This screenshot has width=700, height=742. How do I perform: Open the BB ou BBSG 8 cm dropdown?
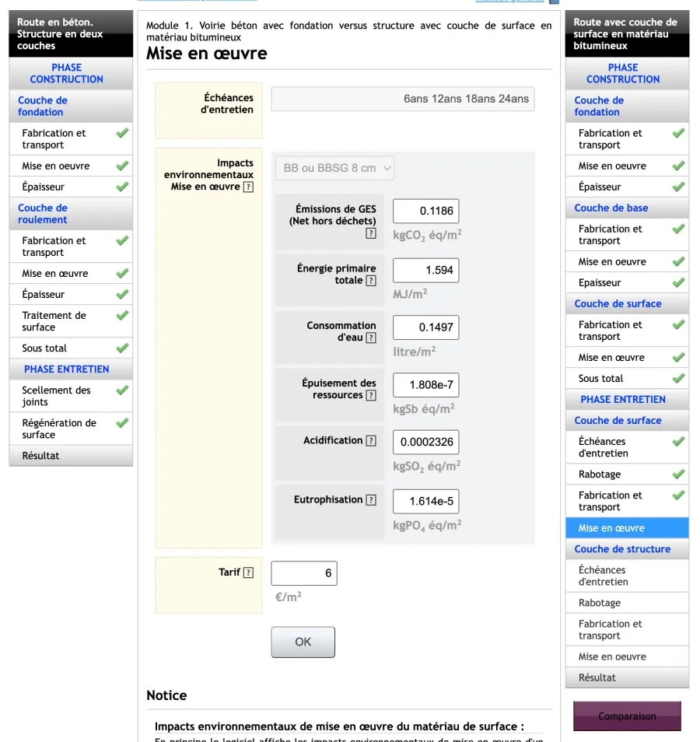334,168
